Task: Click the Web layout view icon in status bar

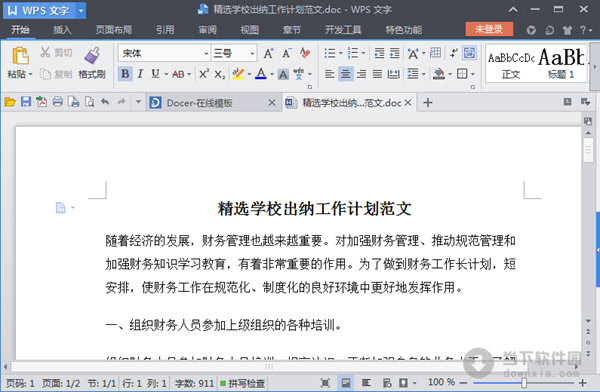Action: click(x=387, y=382)
